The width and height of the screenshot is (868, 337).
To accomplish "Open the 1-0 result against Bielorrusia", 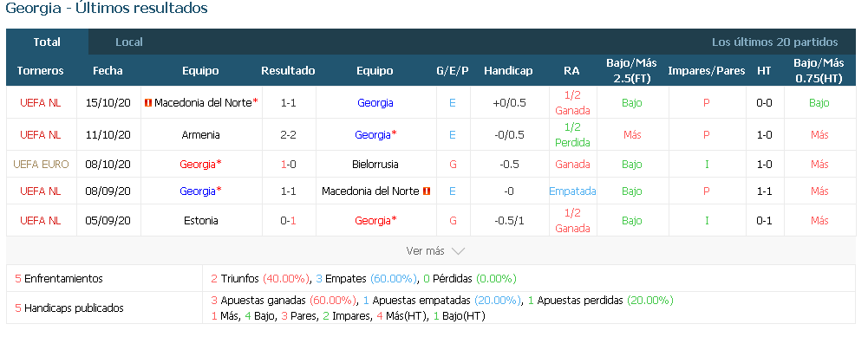I will tap(289, 165).
